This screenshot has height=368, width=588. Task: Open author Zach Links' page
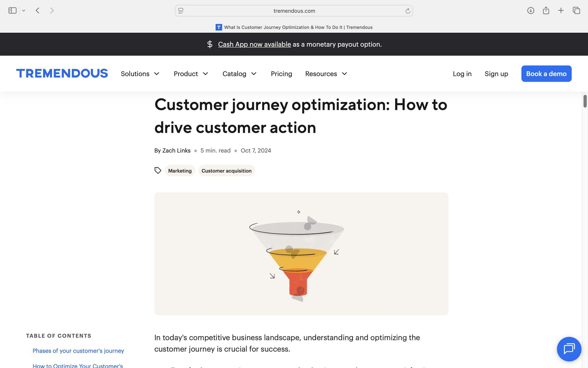click(x=176, y=150)
